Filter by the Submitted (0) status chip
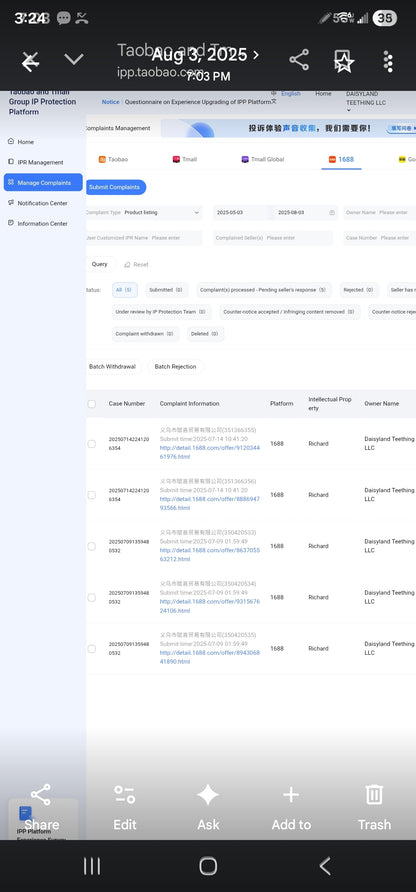The image size is (416, 892). (166, 290)
